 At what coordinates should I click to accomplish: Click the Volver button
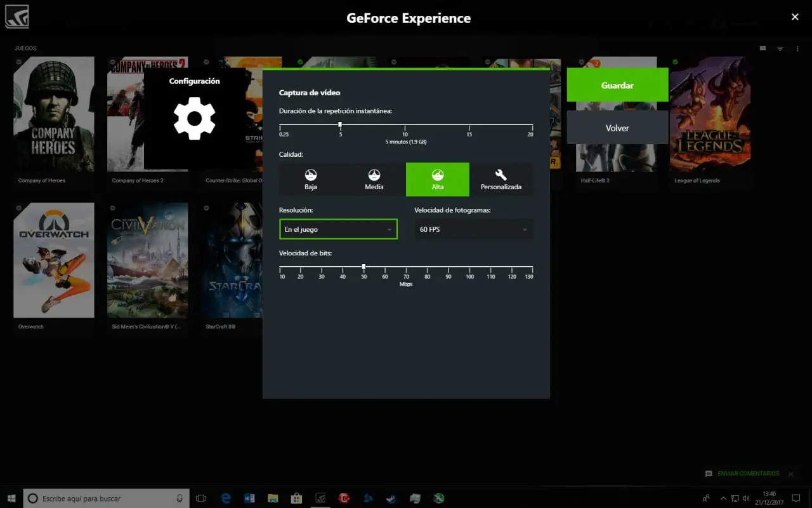point(617,128)
